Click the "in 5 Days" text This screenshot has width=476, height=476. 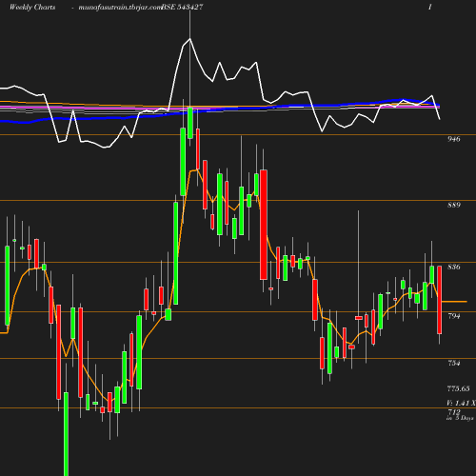coord(460,418)
